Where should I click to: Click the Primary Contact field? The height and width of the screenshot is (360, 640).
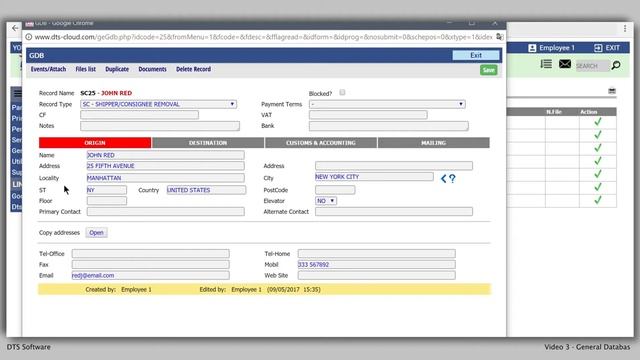pyautogui.click(x=166, y=211)
